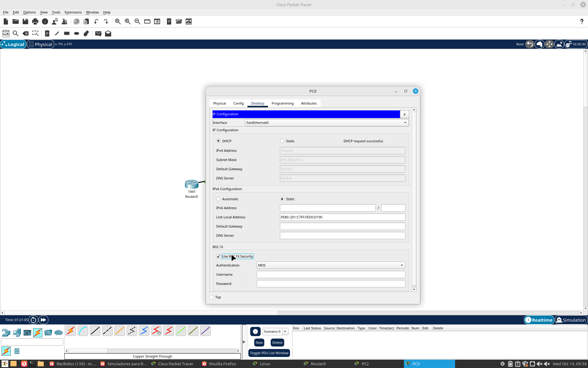Open the Interface FastEthernet0 dropdown
The width and height of the screenshot is (588, 368).
(x=327, y=123)
